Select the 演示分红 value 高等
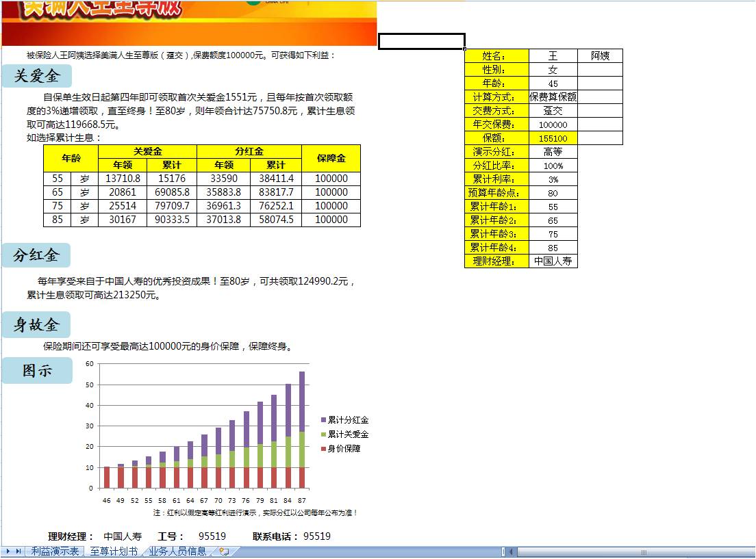 coord(553,152)
